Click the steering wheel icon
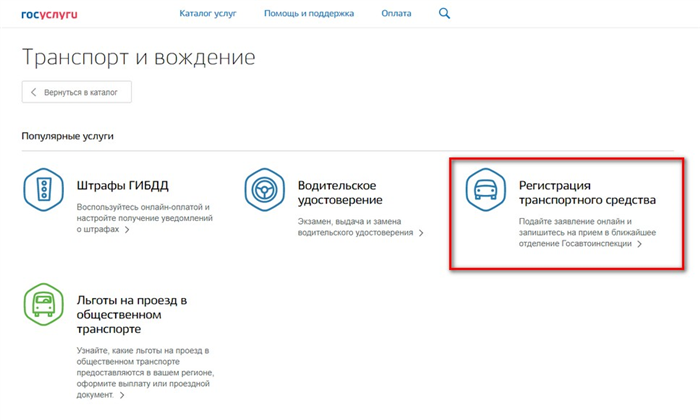700x420 pixels. tap(264, 190)
